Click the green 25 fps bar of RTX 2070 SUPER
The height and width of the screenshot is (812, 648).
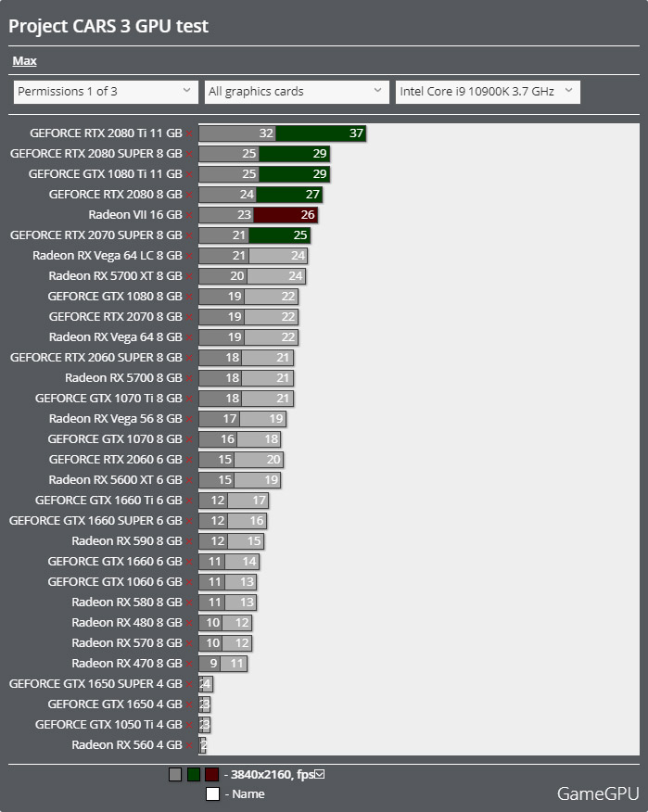279,235
